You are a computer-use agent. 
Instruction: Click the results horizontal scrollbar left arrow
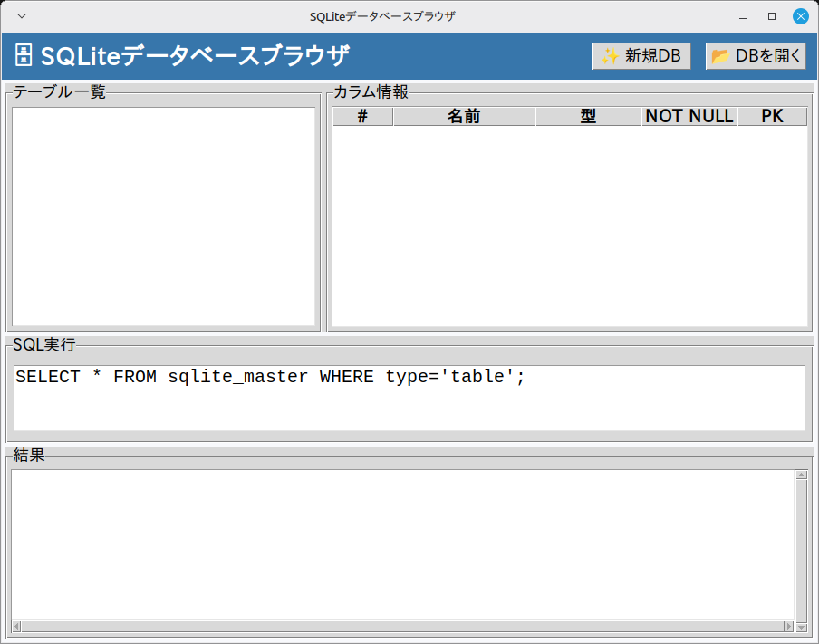click(x=16, y=626)
